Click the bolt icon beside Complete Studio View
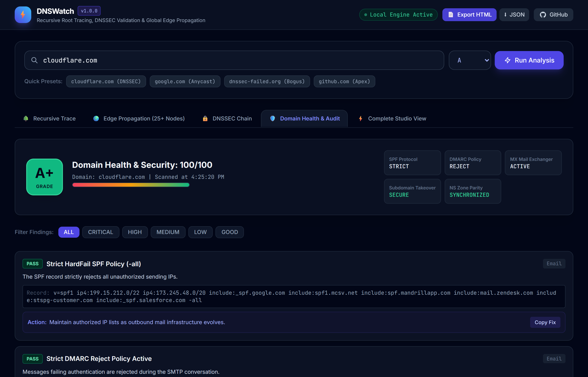588x377 pixels. [361, 118]
